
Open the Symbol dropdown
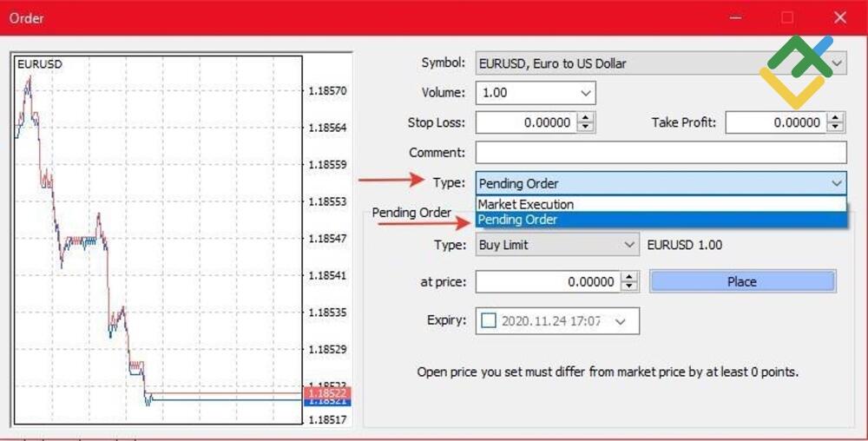[x=837, y=63]
